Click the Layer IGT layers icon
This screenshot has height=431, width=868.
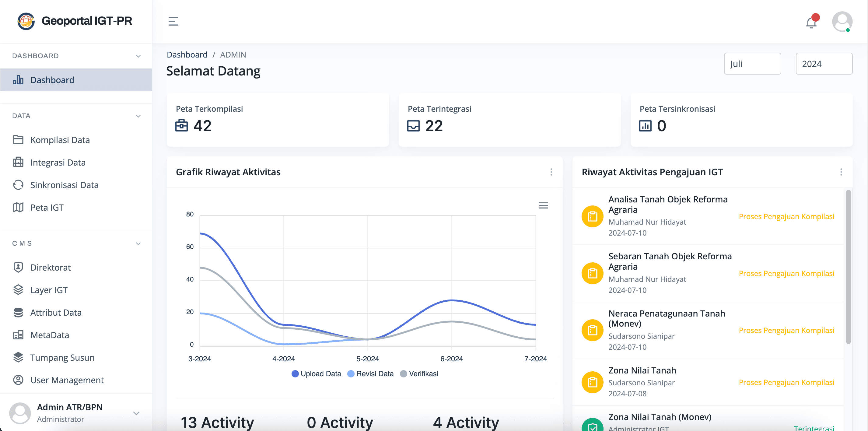point(18,290)
